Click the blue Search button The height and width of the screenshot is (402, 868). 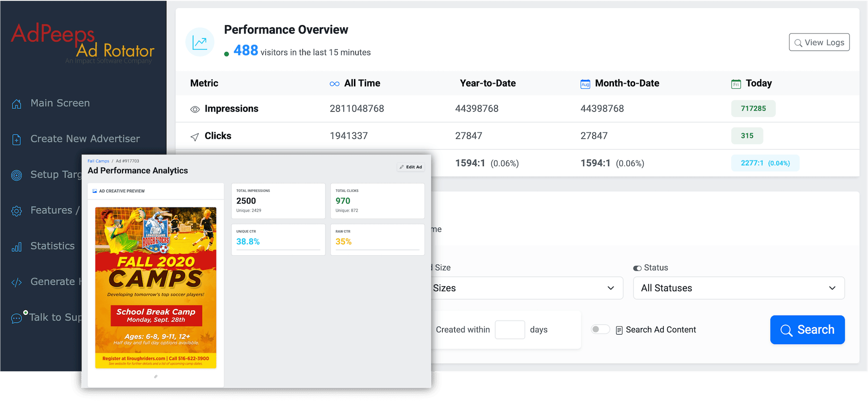[x=807, y=330]
